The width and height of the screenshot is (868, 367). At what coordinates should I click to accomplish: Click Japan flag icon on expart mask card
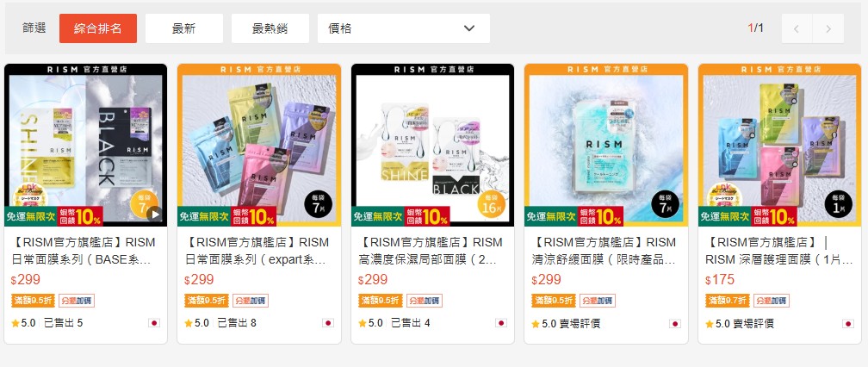click(328, 323)
